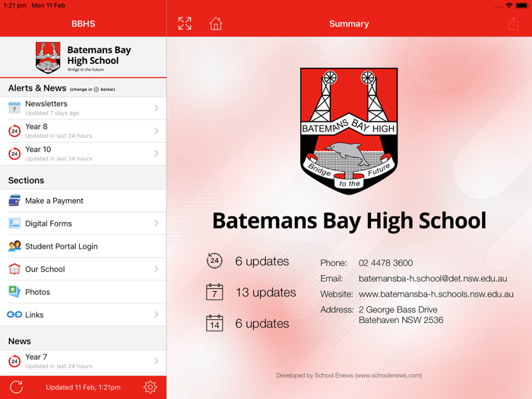The width and height of the screenshot is (532, 399).
Task: Tap the George Bass Drive address
Action: click(401, 315)
